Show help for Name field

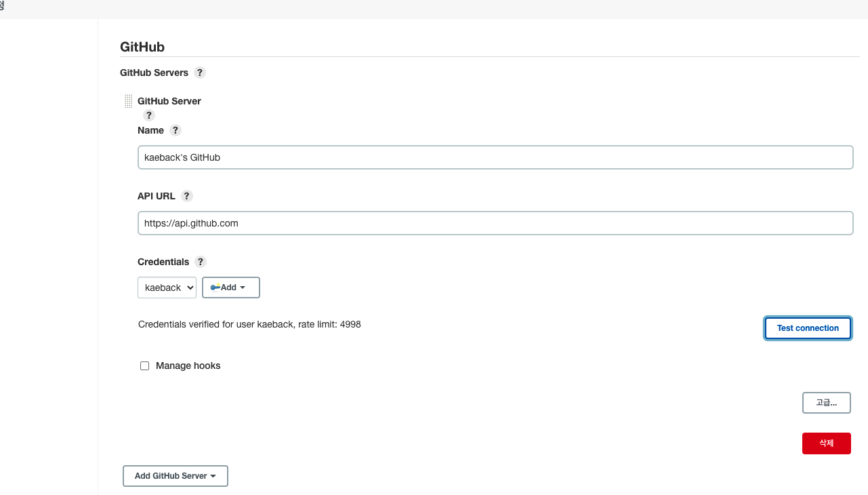pos(175,130)
